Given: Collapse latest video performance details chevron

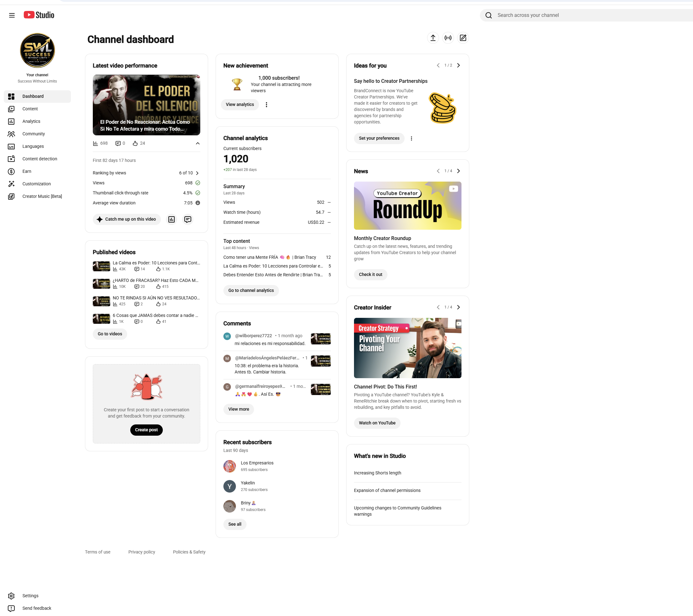Looking at the screenshot, I should point(198,143).
